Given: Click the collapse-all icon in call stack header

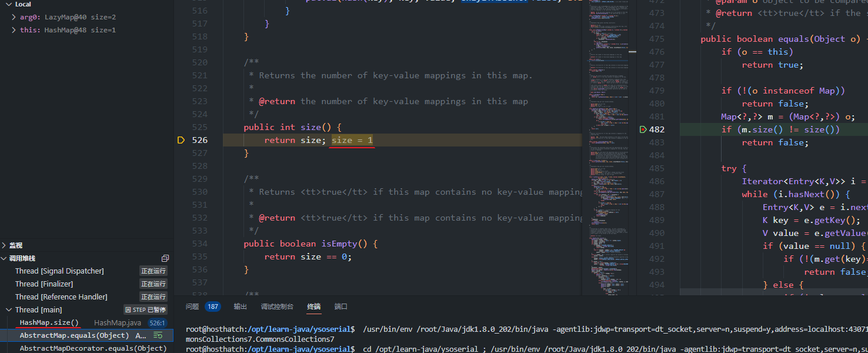Looking at the screenshot, I should [165, 258].
